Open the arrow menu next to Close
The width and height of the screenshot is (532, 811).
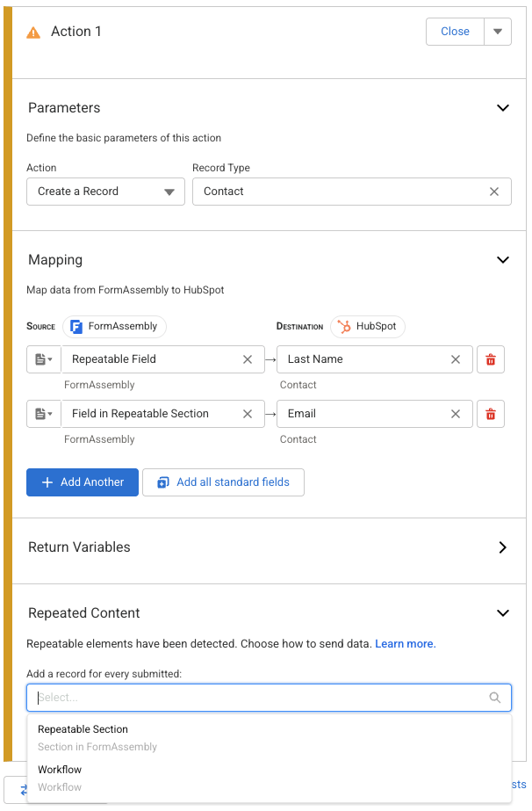pyautogui.click(x=497, y=32)
